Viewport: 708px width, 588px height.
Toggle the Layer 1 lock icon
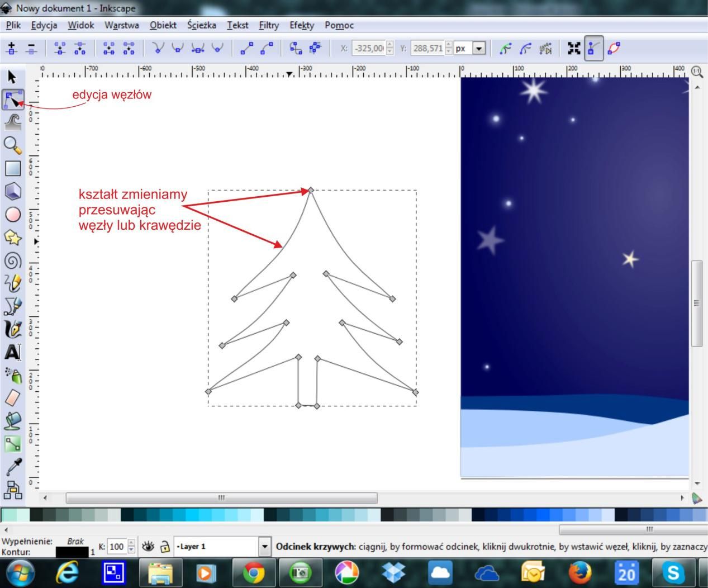[164, 547]
